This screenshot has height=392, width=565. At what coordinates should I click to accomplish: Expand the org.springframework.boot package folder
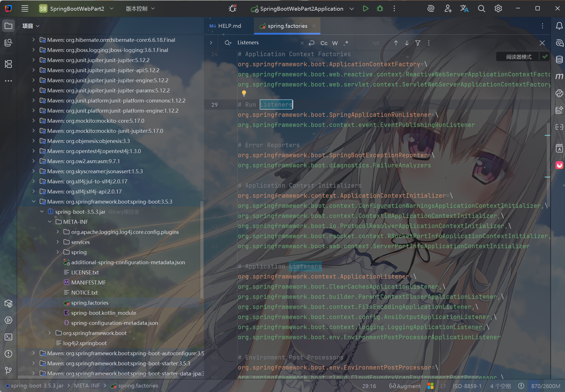point(50,333)
